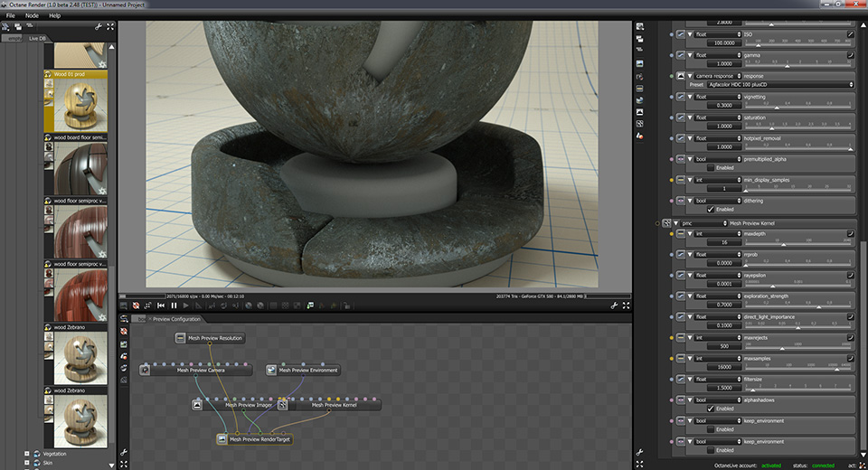The image size is (868, 470).
Task: Click the Mesh Preview Resolution node icon
Action: 181,338
